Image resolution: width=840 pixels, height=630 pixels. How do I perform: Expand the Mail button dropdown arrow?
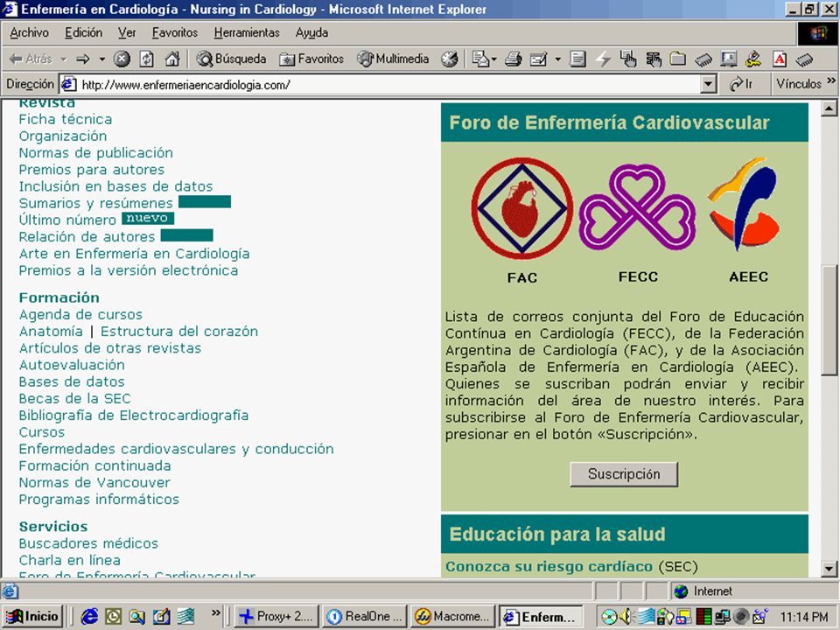pos(493,59)
